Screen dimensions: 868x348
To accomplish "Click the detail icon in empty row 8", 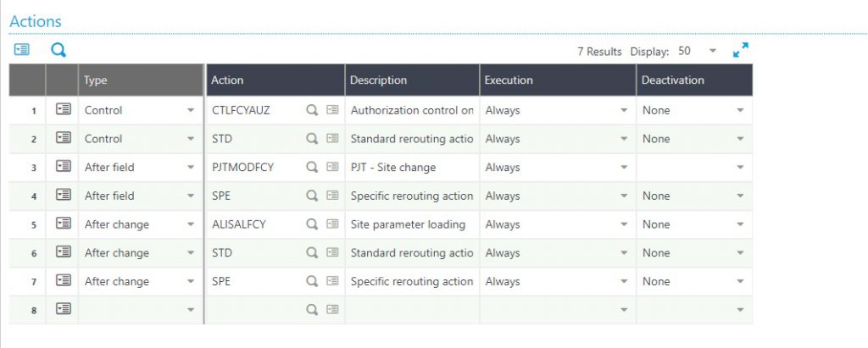I will click(332, 310).
